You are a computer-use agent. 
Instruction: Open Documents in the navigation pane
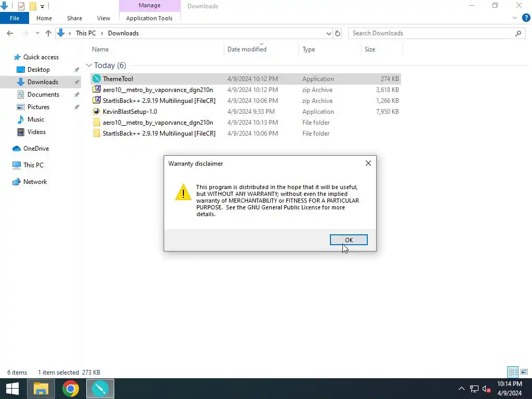point(43,95)
